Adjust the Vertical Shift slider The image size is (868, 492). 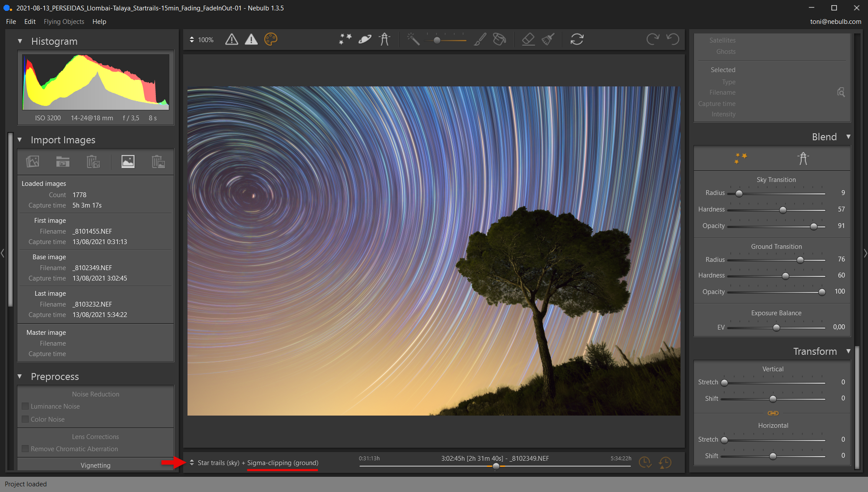[x=773, y=399]
